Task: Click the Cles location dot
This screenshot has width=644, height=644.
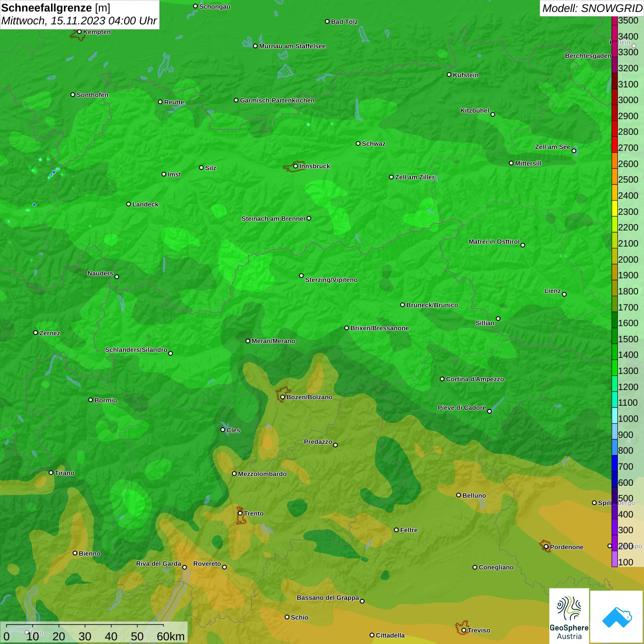Action: (x=223, y=430)
